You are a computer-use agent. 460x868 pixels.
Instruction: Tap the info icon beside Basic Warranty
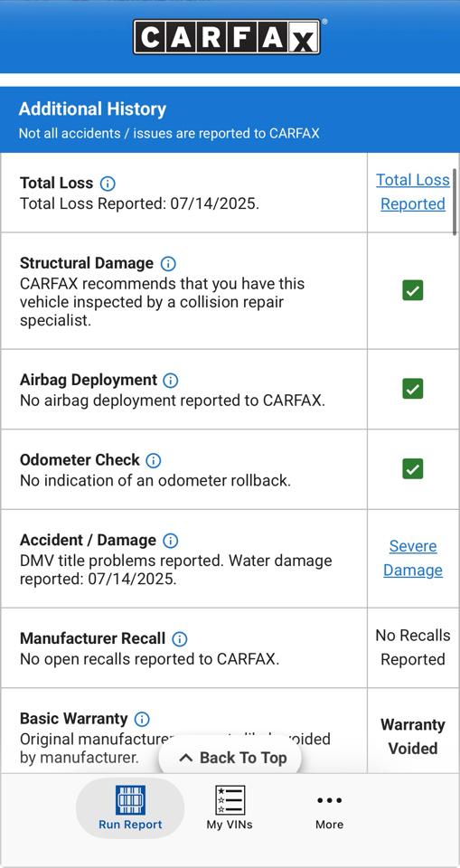pyautogui.click(x=142, y=719)
